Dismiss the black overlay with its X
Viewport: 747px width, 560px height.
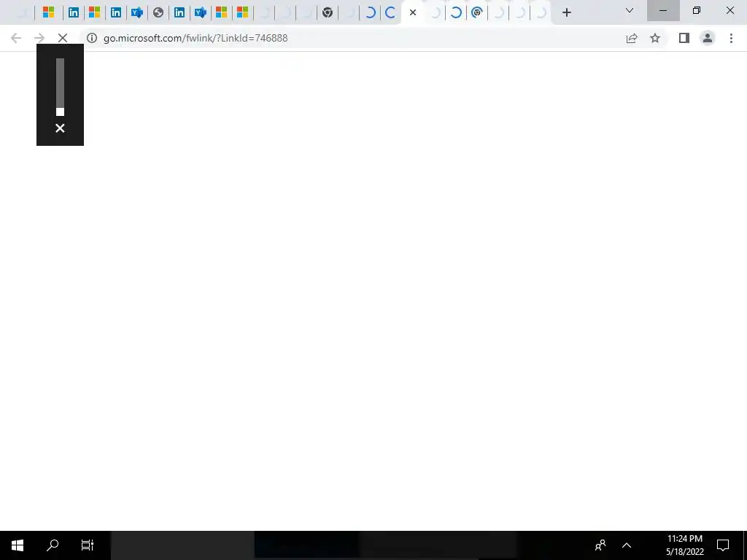(60, 128)
